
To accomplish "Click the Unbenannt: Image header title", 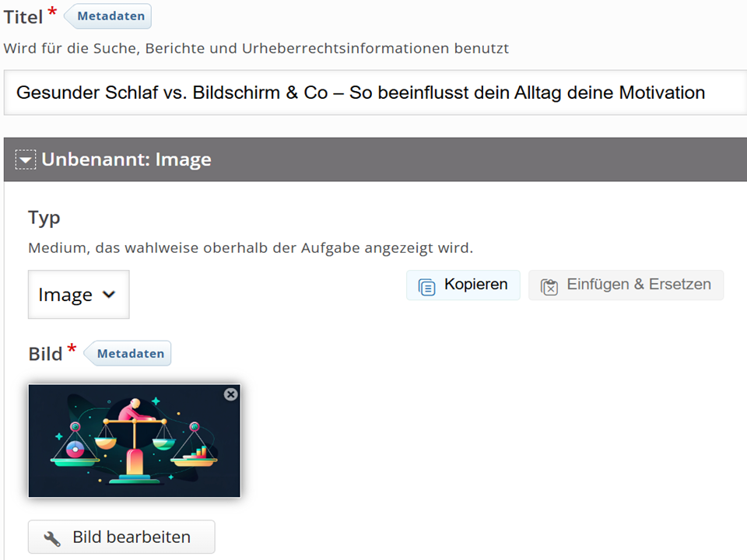I will click(126, 160).
